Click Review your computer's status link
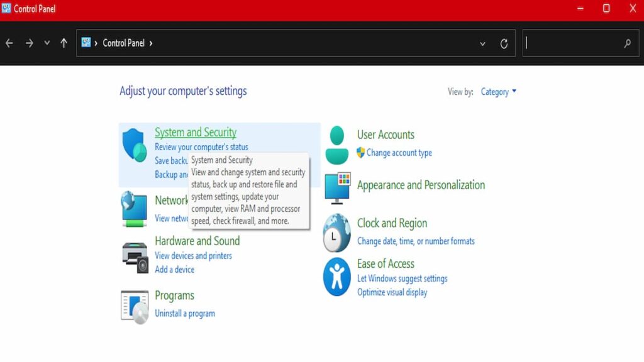Viewport: 644px width, 362px height. pos(201,147)
